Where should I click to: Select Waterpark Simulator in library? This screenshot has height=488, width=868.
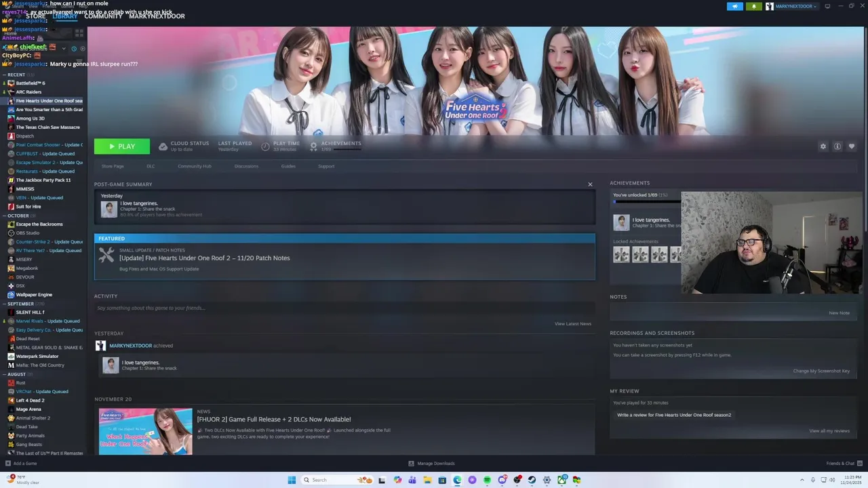point(37,357)
